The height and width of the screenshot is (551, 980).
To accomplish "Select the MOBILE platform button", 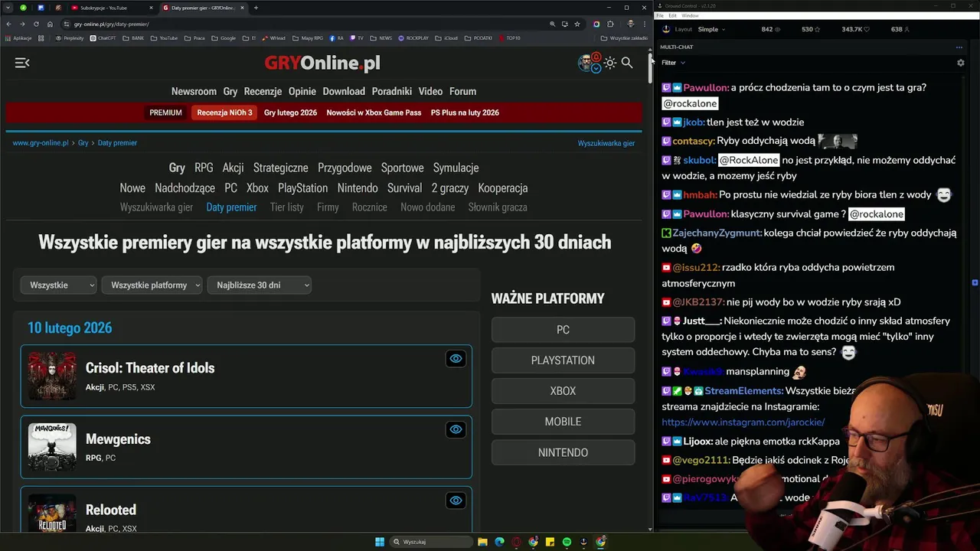I will (x=563, y=422).
